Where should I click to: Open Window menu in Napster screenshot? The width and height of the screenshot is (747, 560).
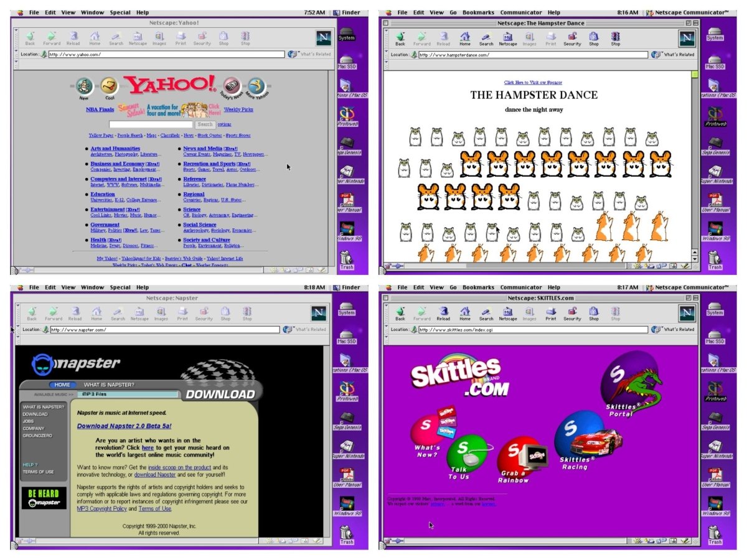click(92, 287)
